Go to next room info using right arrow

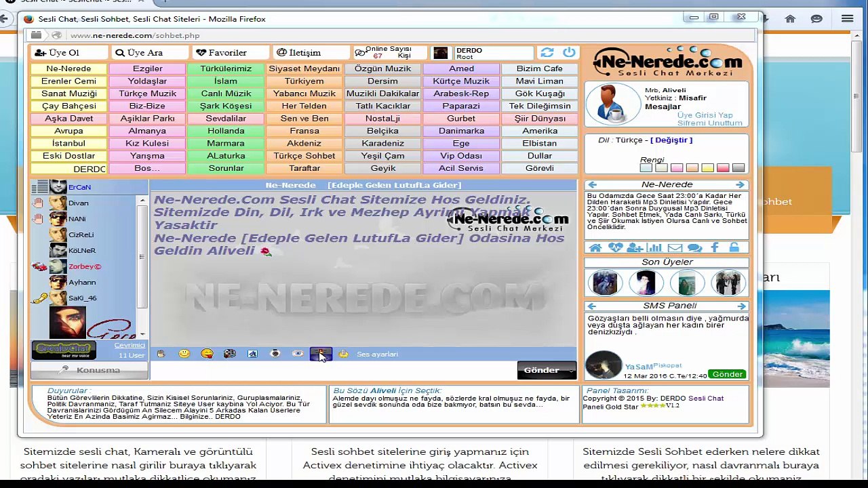click(740, 184)
